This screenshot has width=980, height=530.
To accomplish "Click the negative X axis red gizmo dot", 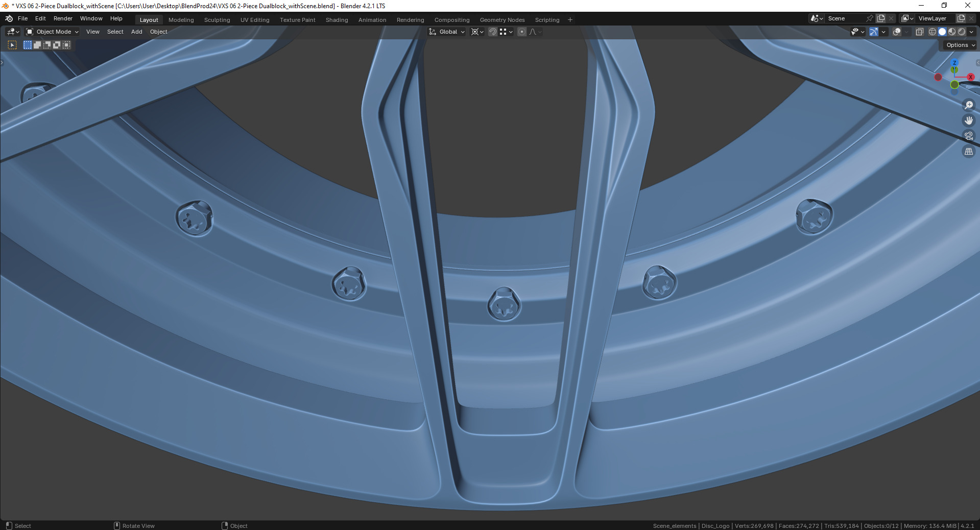I will 938,77.
